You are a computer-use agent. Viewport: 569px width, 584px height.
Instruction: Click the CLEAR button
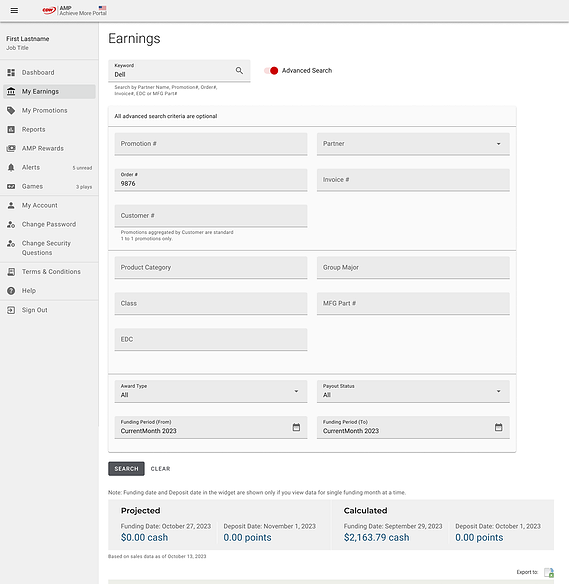click(160, 469)
